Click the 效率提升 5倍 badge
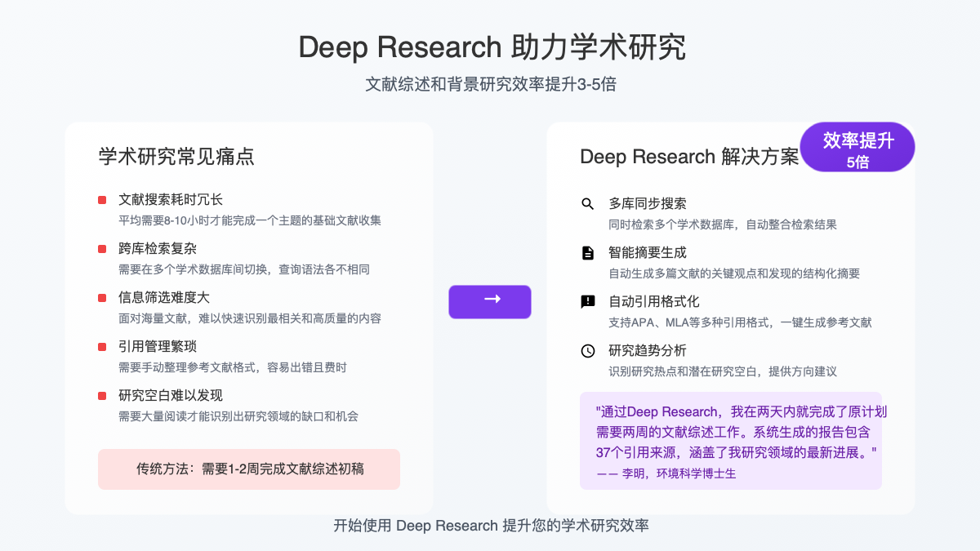 coord(857,147)
